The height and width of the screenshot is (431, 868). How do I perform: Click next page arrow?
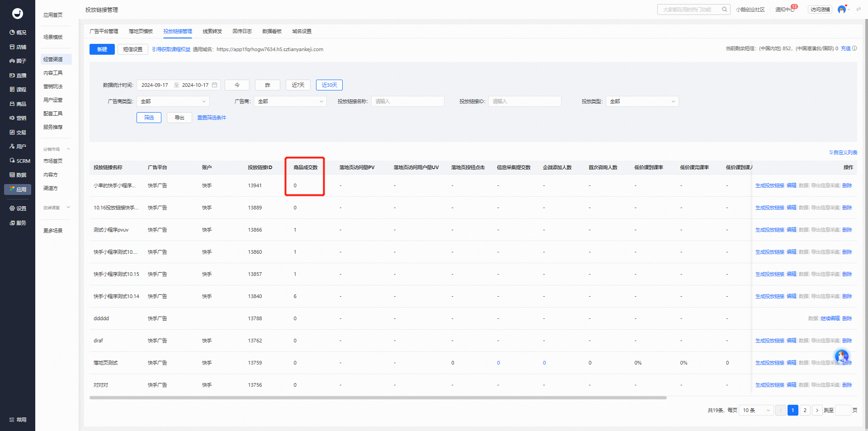(817, 410)
